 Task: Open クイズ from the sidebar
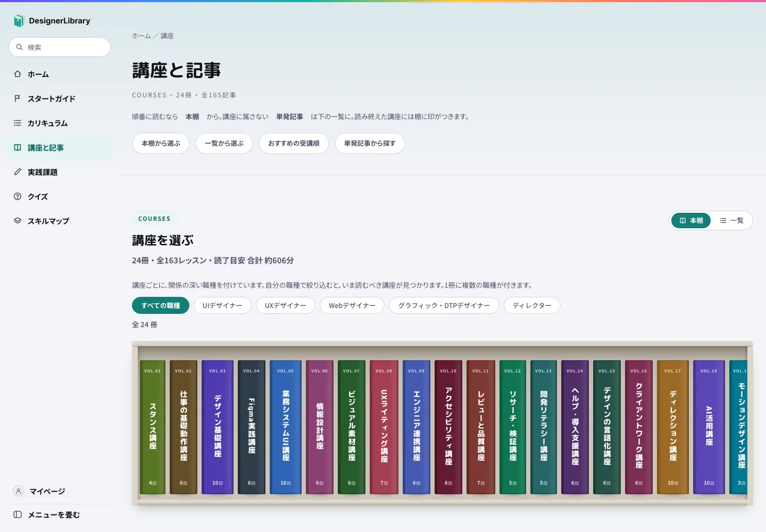pos(60,196)
